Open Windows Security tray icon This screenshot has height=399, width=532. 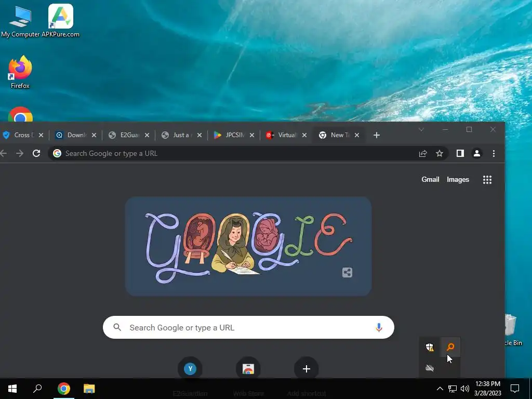pyautogui.click(x=430, y=347)
